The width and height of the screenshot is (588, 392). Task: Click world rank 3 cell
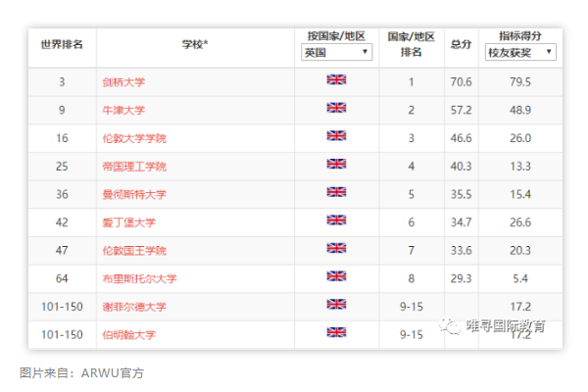click(x=62, y=82)
